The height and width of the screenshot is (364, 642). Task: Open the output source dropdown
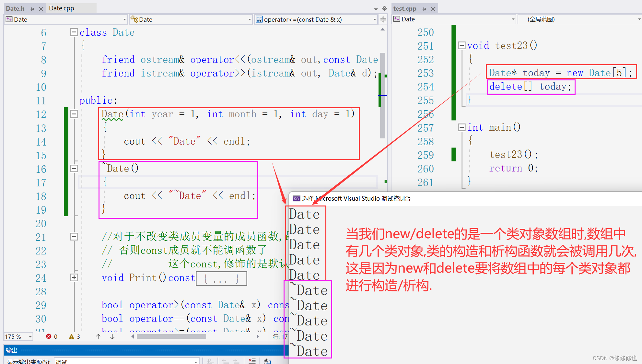click(196, 361)
